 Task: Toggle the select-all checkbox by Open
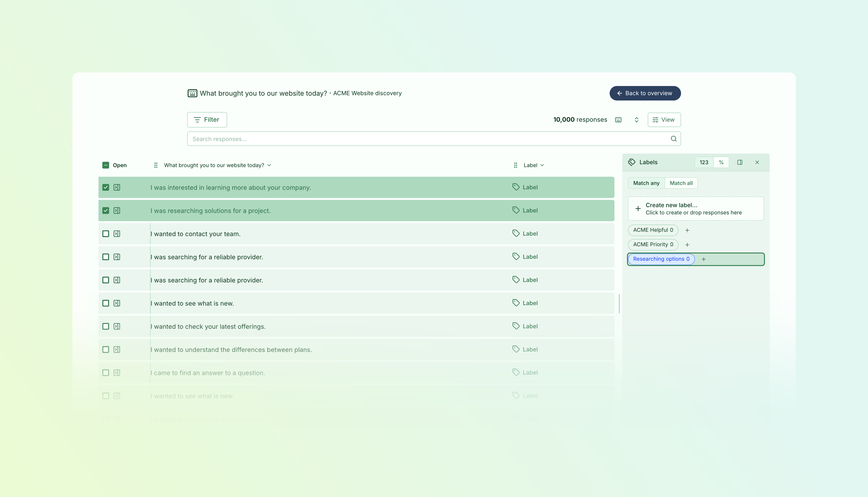106,165
